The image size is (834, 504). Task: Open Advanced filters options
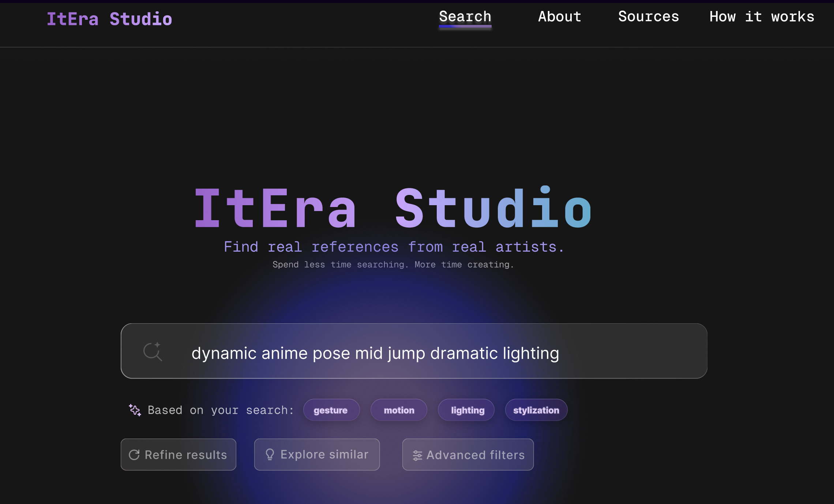468,455
